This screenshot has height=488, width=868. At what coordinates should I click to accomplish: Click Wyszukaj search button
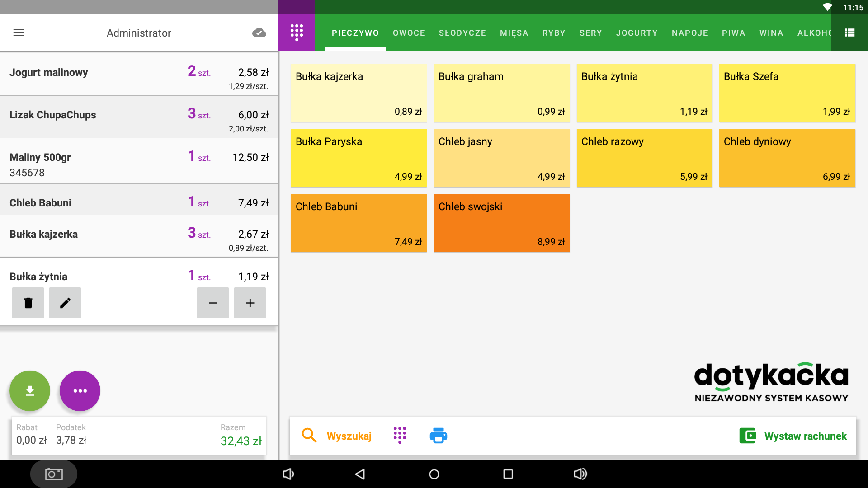(337, 436)
